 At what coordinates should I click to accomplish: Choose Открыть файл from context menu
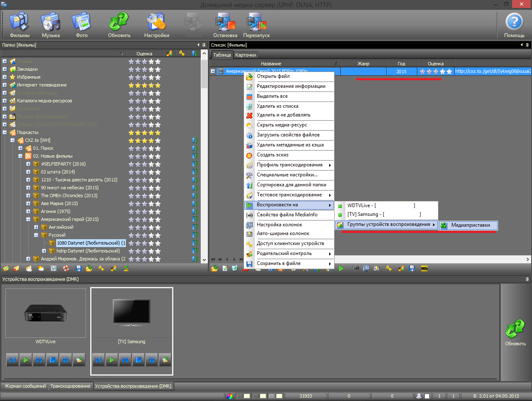click(273, 77)
